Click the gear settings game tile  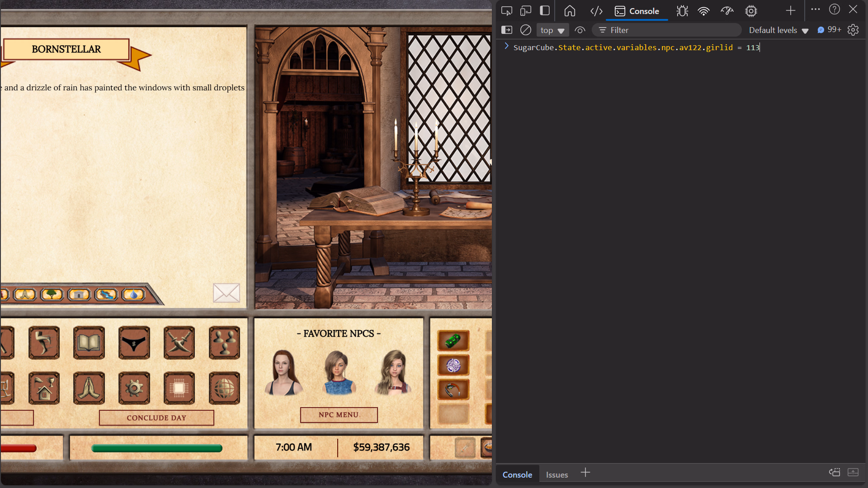pos(134,388)
